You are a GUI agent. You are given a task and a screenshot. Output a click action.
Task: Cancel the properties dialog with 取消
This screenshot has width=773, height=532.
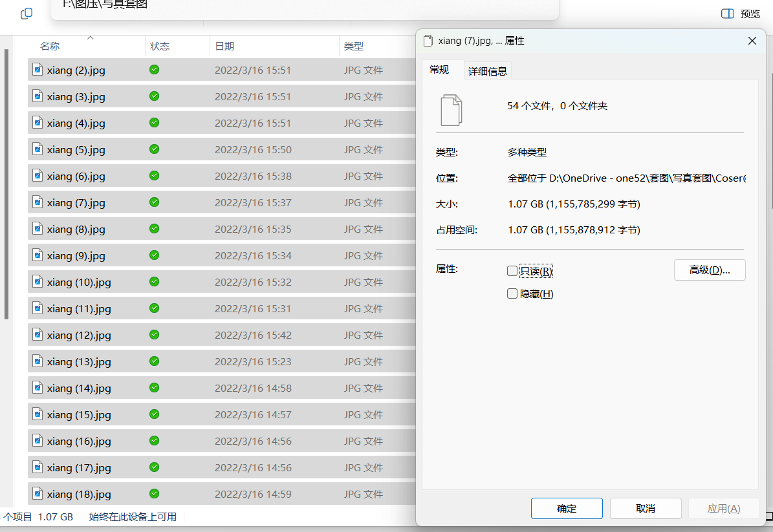pos(646,509)
